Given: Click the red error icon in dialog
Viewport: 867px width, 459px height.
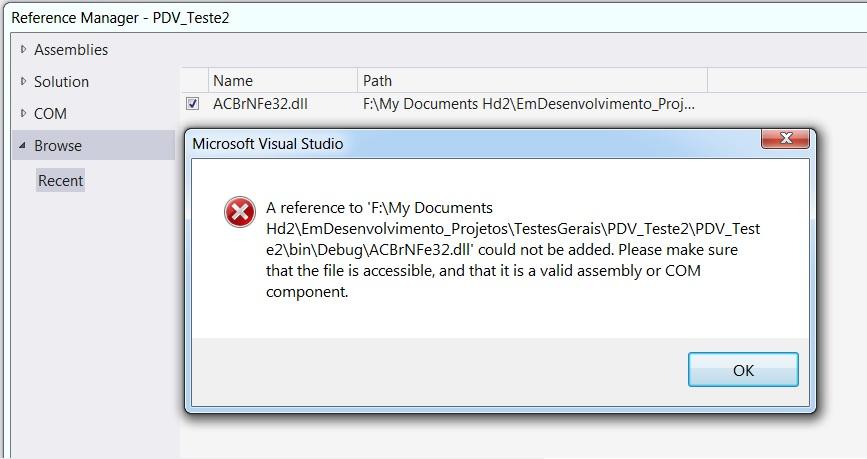Looking at the screenshot, I should point(239,212).
